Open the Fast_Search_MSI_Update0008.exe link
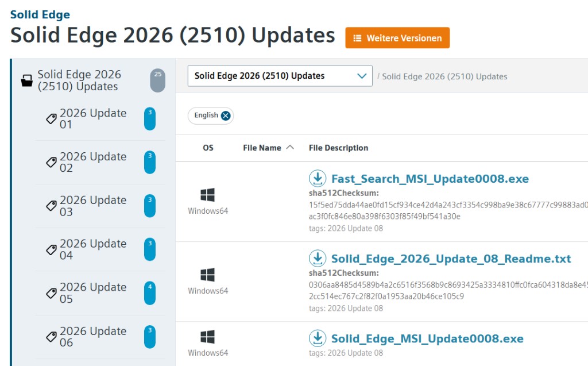The height and width of the screenshot is (366, 588). pos(430,179)
